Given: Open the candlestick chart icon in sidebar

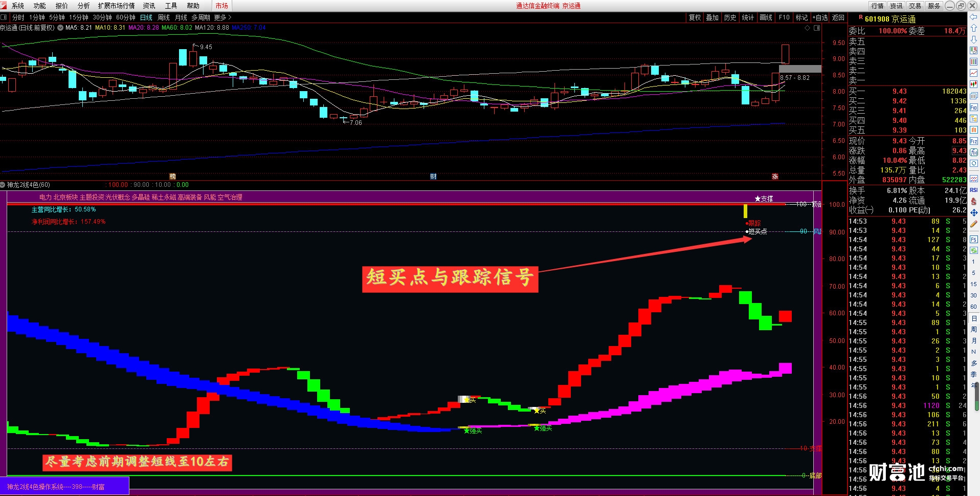Looking at the screenshot, I should click(973, 84).
